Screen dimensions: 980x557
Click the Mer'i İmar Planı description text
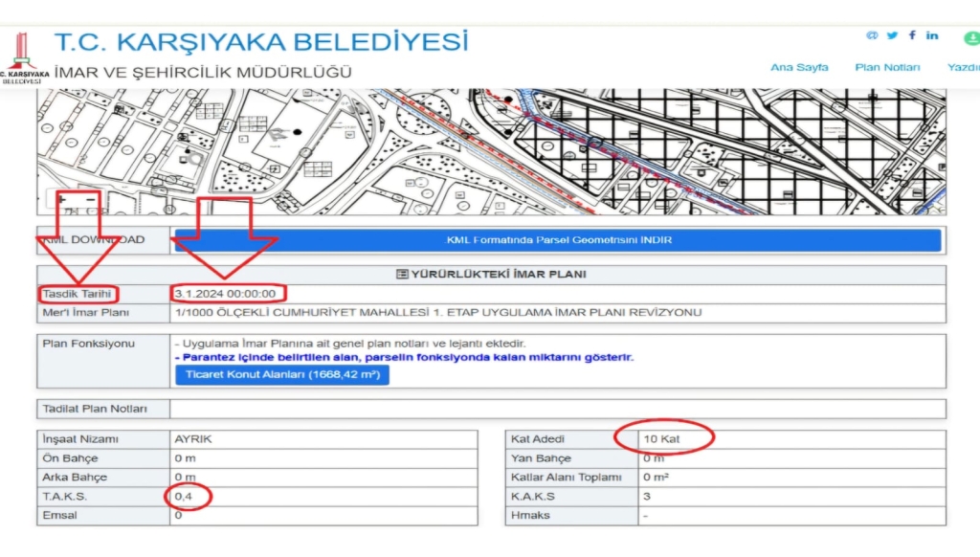pyautogui.click(x=438, y=313)
